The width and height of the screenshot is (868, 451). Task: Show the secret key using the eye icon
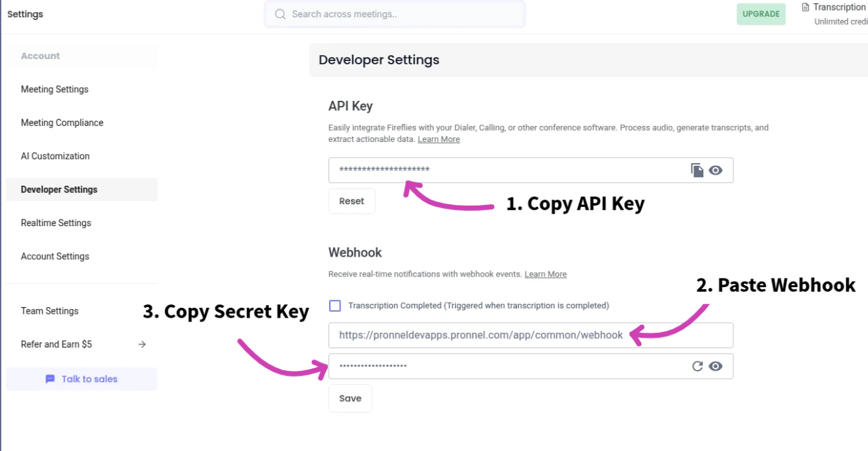pos(715,365)
